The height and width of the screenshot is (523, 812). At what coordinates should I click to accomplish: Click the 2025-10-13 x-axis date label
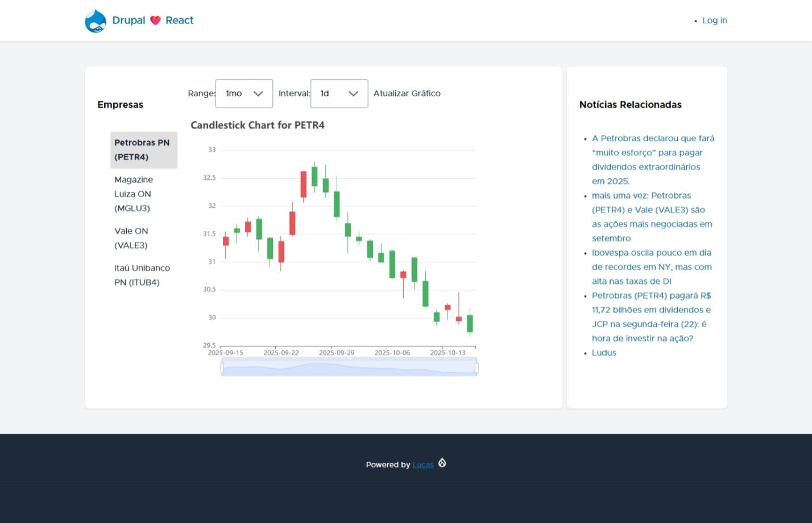[x=448, y=353]
